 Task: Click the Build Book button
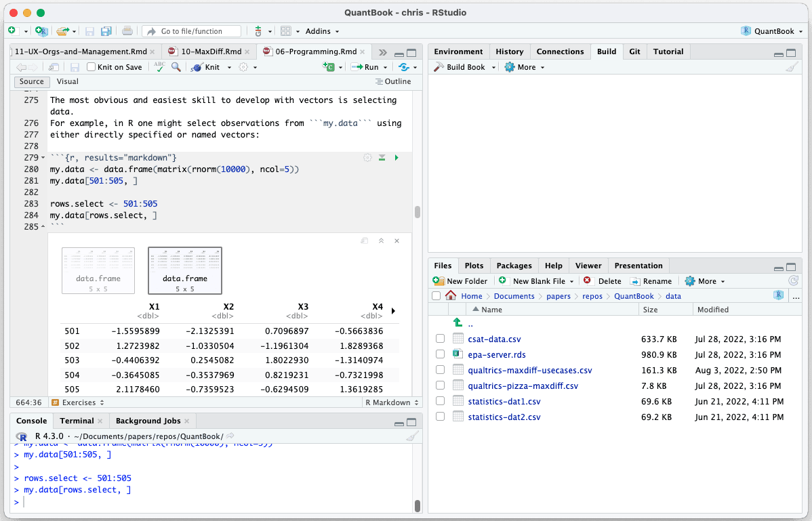(x=460, y=67)
